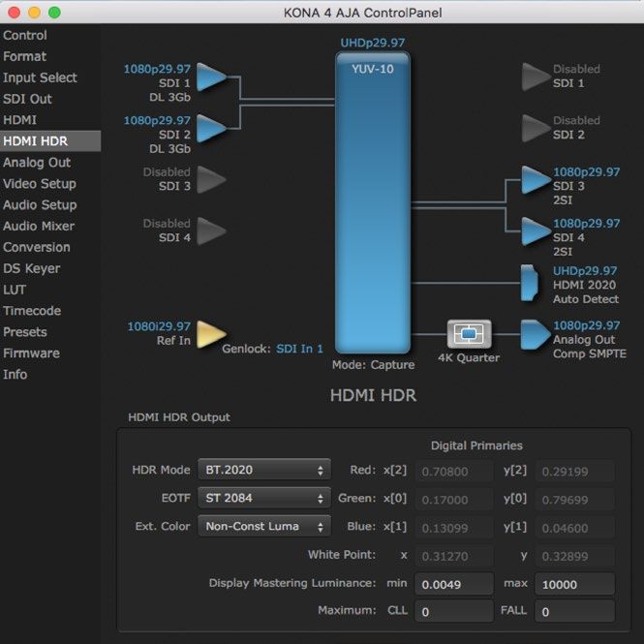Click the 1080p29.97 SDI 1 input label
The image size is (644, 644).
157,69
